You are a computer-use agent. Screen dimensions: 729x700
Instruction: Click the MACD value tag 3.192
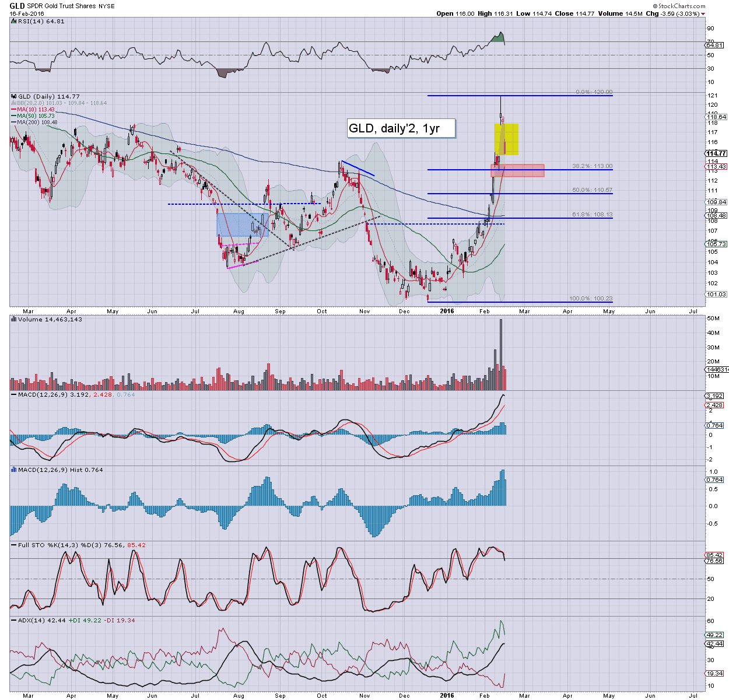pos(714,395)
